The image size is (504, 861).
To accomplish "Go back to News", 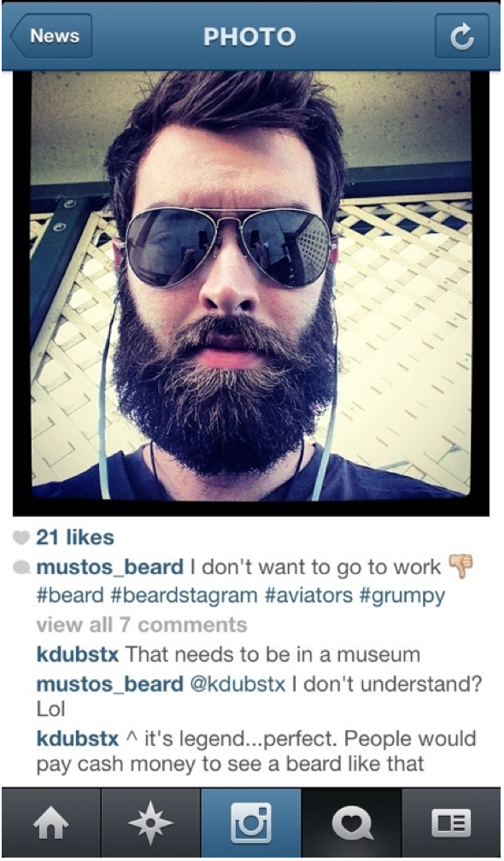I will [x=51, y=36].
